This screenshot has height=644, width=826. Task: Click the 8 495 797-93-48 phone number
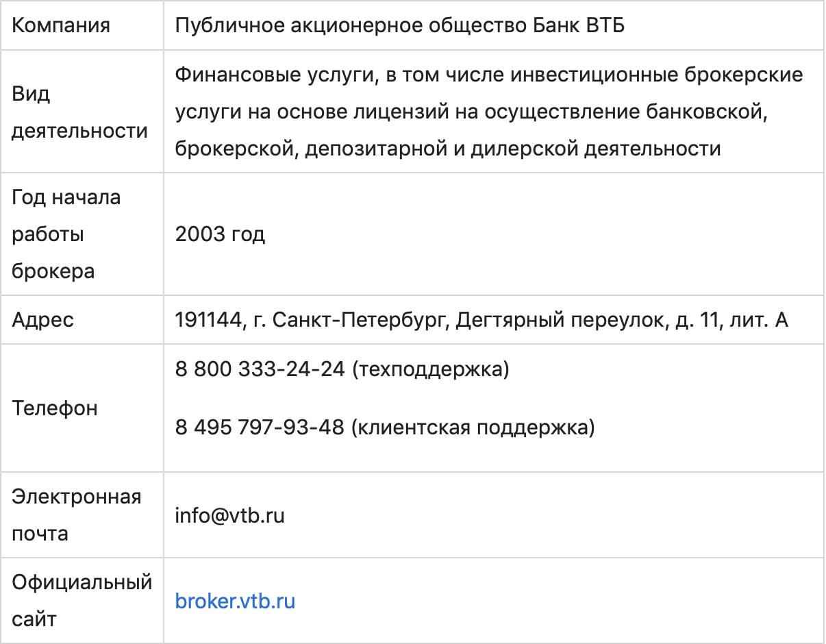260,428
